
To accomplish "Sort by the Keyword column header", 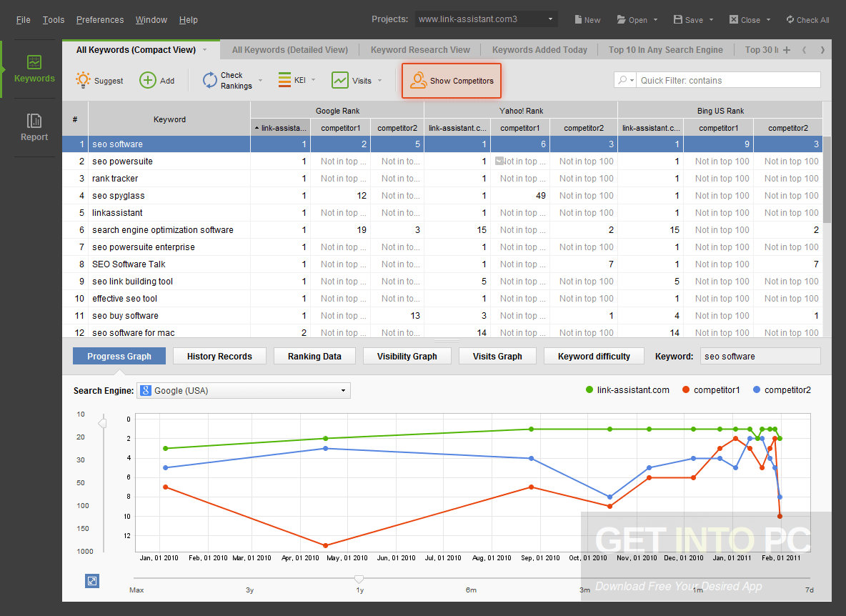I will click(x=169, y=119).
